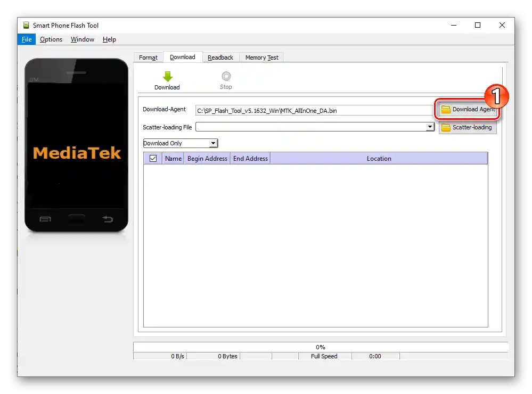Change flashing mode using the combo box
This screenshot has width=532, height=394.
coord(179,143)
